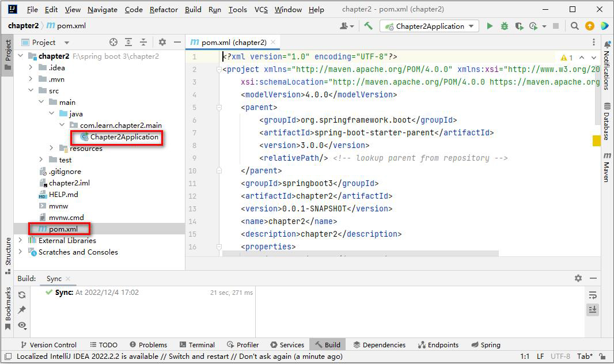Toggle tool window bars icon in status bar
Viewport: 614px width, 364px height.
pyautogui.click(x=8, y=356)
